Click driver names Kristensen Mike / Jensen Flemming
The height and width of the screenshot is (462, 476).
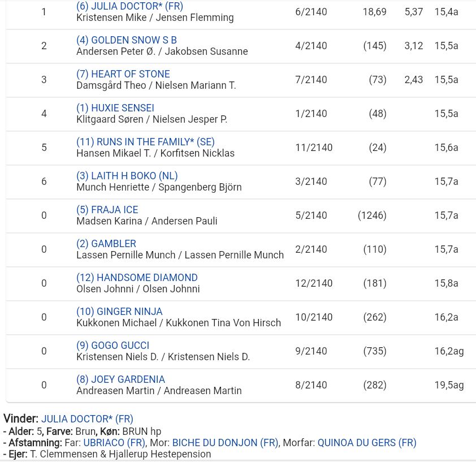point(155,18)
